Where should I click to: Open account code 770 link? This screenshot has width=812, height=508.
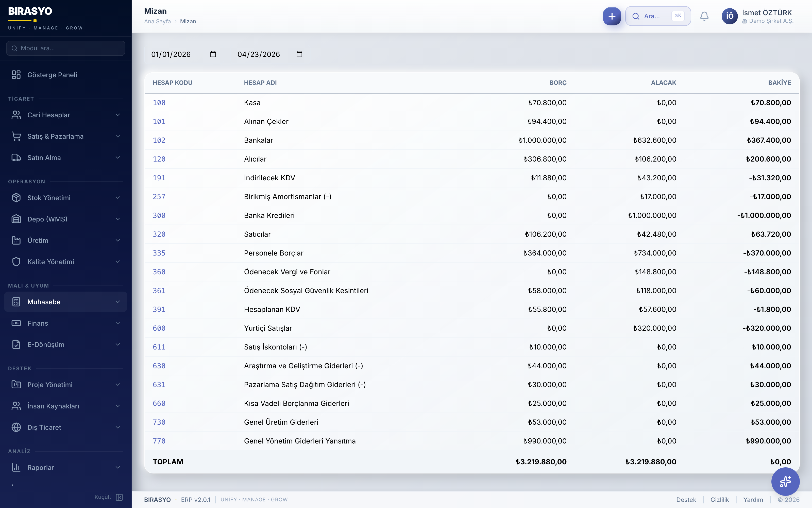click(159, 441)
